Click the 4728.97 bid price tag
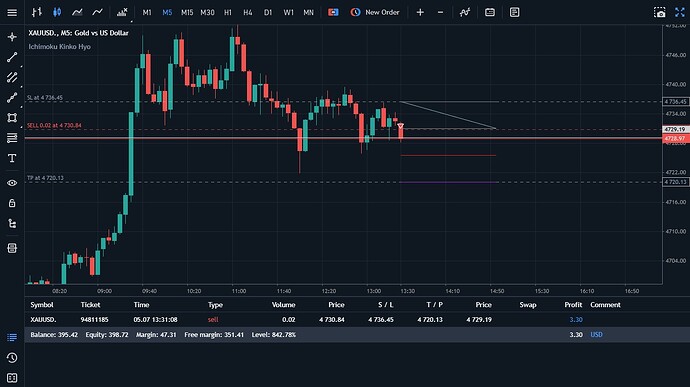This screenshot has height=387, width=690. pyautogui.click(x=675, y=138)
